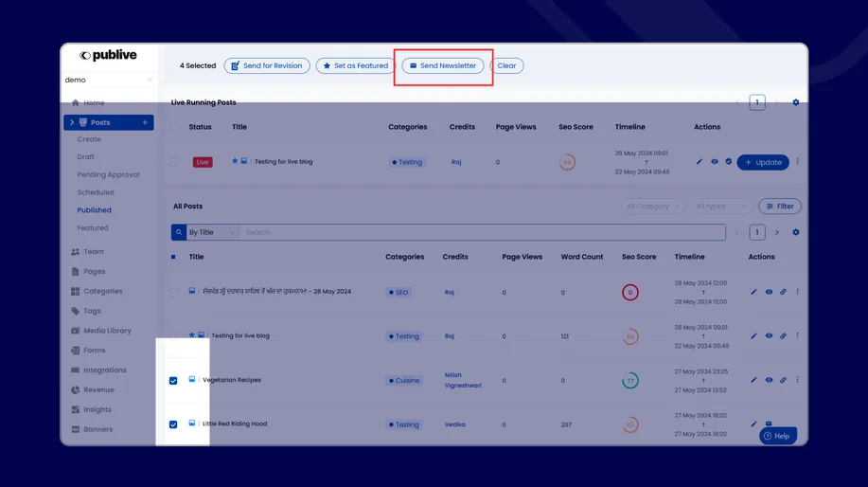Uncheck the Little Red Riding Hood checkbox

coord(173,424)
